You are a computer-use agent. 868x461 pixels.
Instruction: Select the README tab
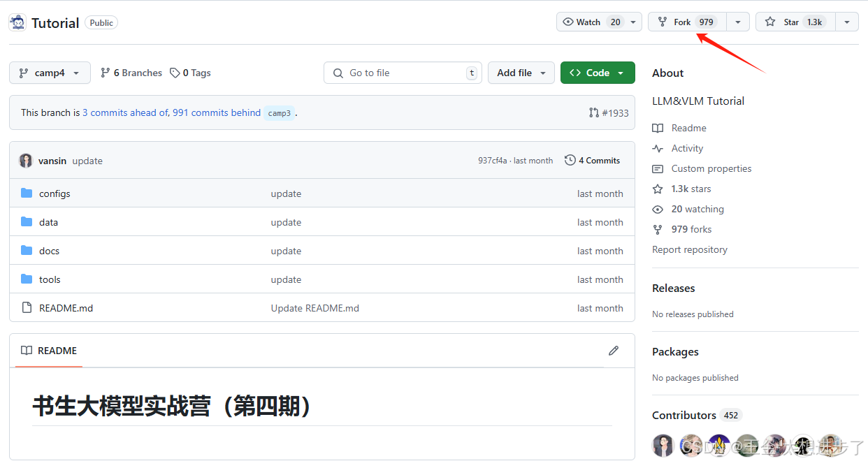49,351
